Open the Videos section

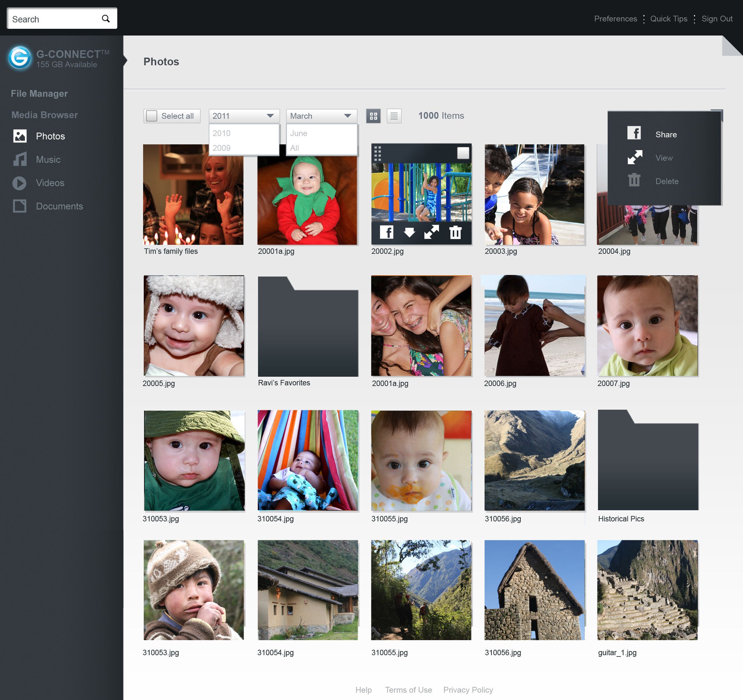(50, 183)
